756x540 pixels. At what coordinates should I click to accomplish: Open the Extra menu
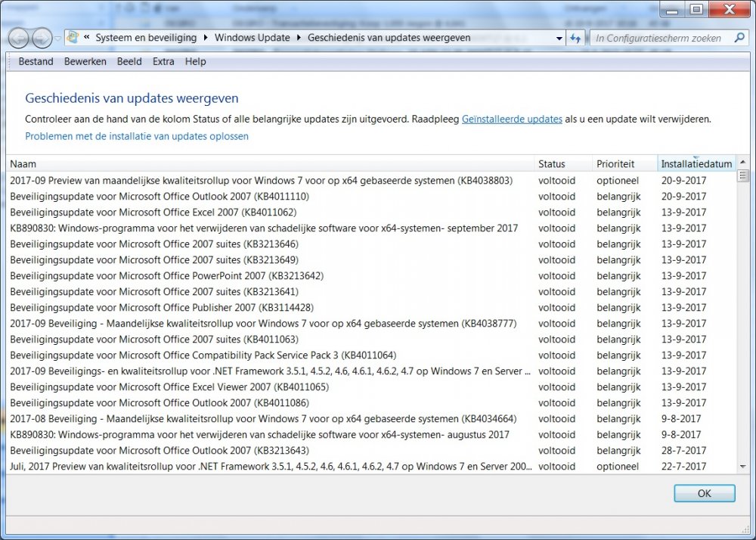coord(163,61)
